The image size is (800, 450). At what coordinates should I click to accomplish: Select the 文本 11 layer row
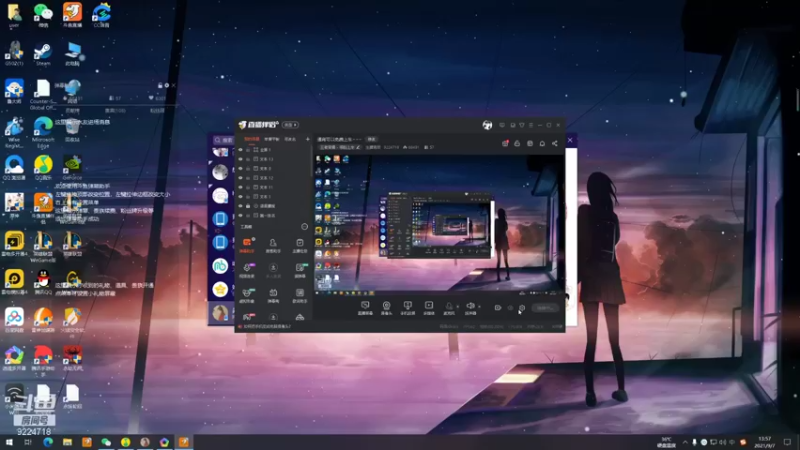tap(273, 187)
